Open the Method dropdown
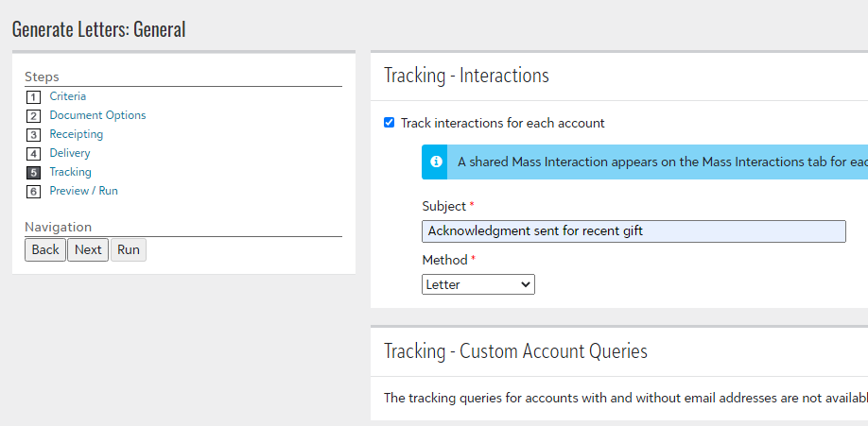The height and width of the screenshot is (426, 868). [x=478, y=285]
